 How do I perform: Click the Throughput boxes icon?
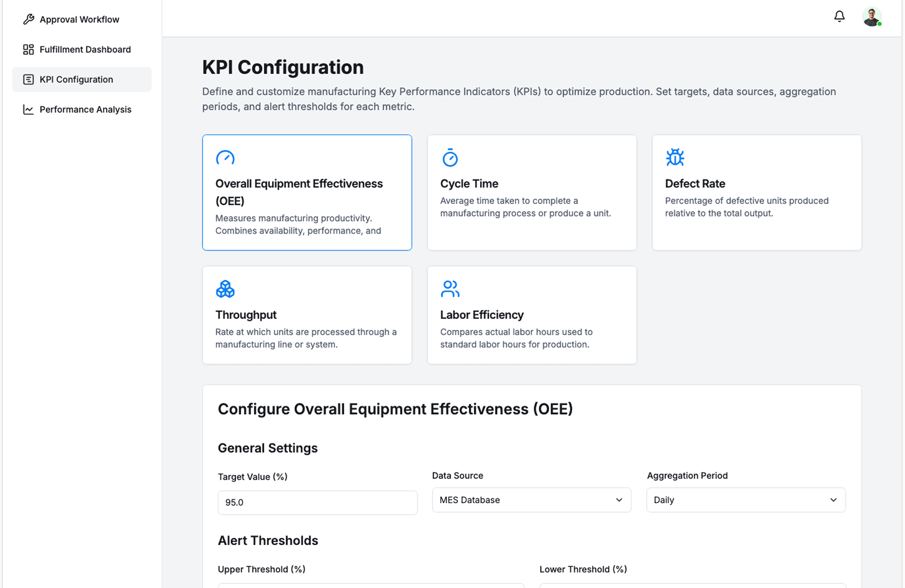tap(225, 289)
